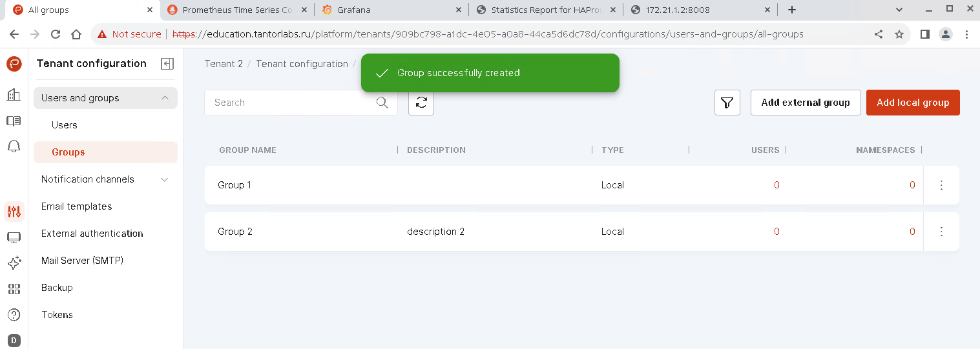The width and height of the screenshot is (980, 349).
Task: Click the Tantor logo icon
Action: (x=14, y=63)
